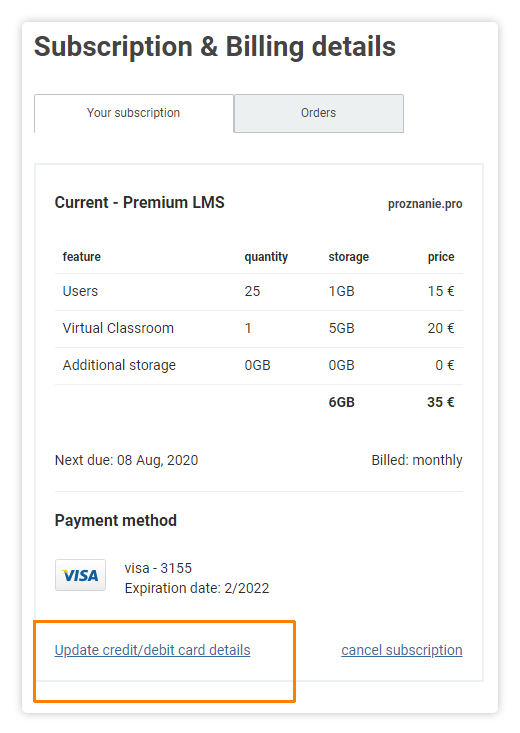Switch to Your subscription tab
Screen dimensions: 520x733
click(134, 113)
